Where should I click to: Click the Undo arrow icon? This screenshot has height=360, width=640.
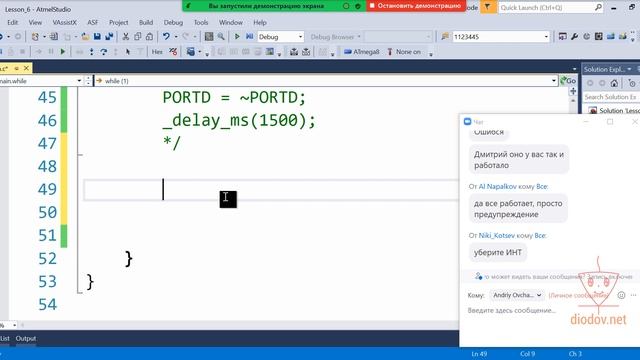pos(166,37)
